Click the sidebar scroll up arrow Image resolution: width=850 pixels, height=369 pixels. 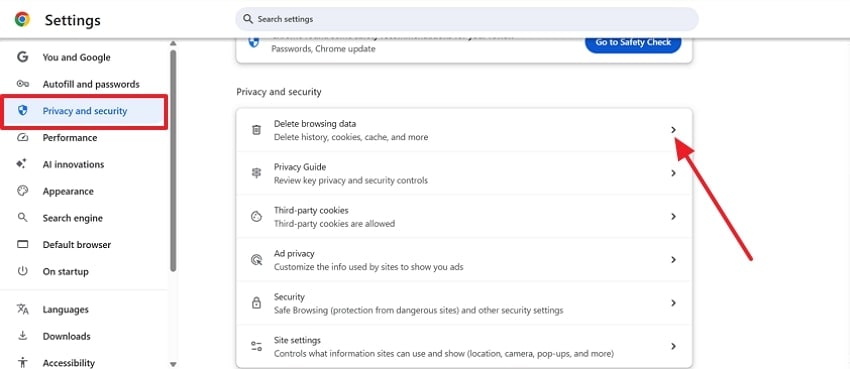point(173,43)
